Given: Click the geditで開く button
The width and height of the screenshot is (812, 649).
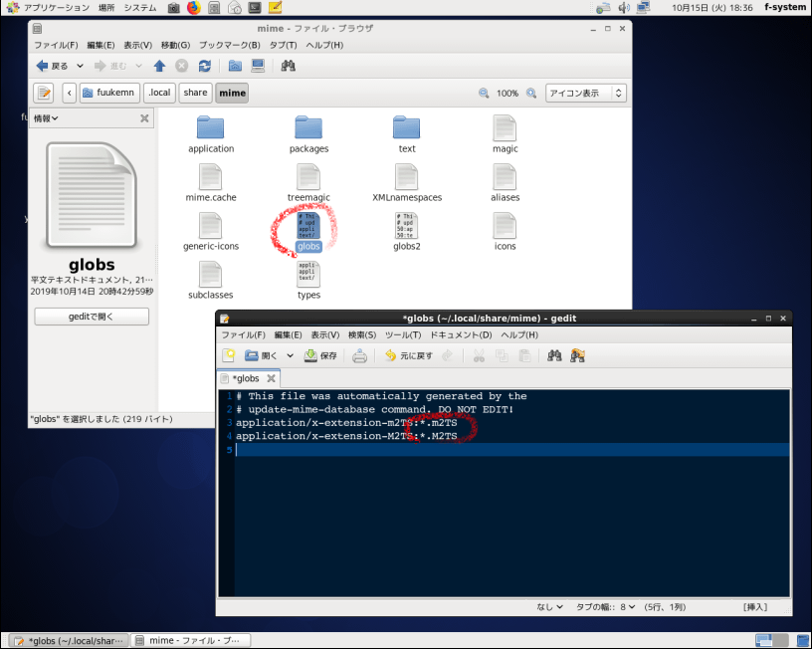Looking at the screenshot, I should click(92, 317).
